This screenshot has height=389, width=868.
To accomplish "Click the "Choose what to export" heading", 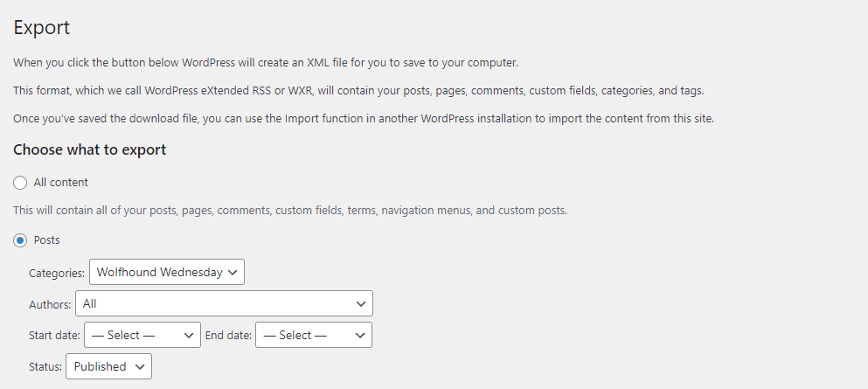I will pos(89,149).
